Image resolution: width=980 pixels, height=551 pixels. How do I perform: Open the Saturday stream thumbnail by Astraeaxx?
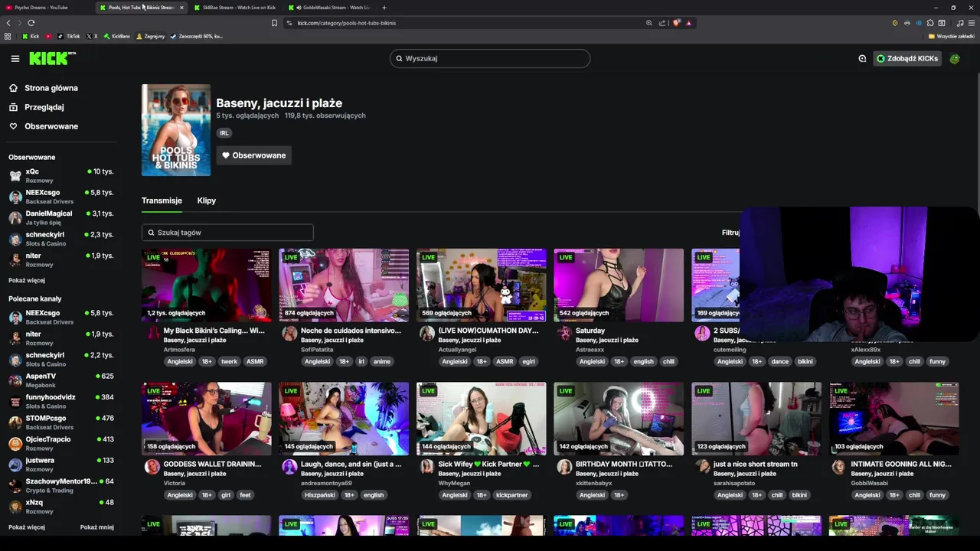click(x=619, y=285)
